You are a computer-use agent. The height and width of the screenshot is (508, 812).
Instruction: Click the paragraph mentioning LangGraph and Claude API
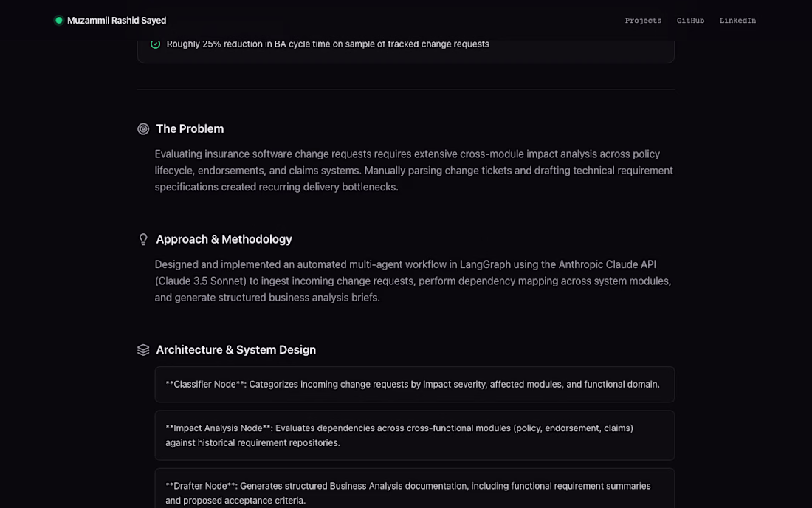click(x=413, y=281)
